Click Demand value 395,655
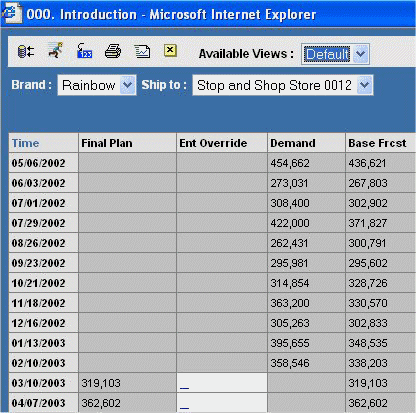Screen dimensions: 416x413 click(x=290, y=343)
